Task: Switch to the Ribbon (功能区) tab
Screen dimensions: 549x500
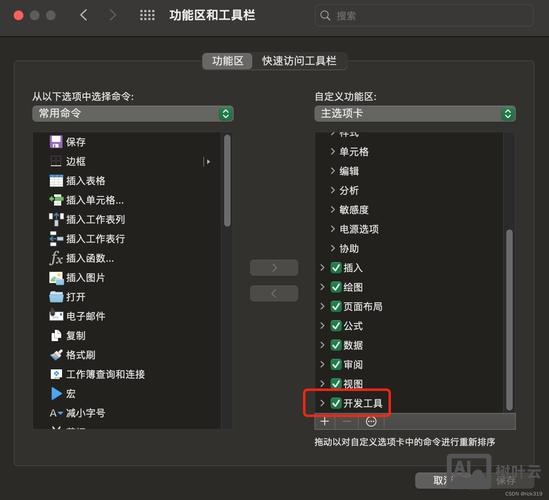Action: pyautogui.click(x=228, y=61)
